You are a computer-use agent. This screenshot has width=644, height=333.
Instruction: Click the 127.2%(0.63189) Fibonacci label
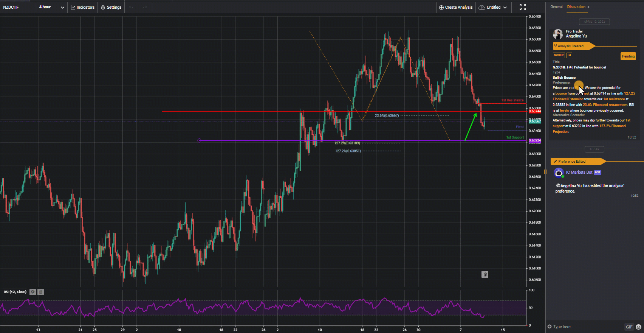click(x=347, y=143)
